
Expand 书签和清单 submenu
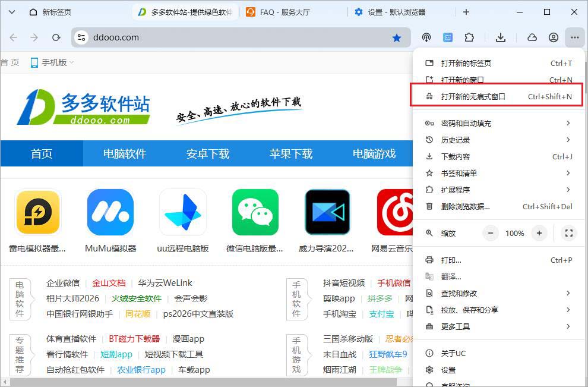pos(499,173)
